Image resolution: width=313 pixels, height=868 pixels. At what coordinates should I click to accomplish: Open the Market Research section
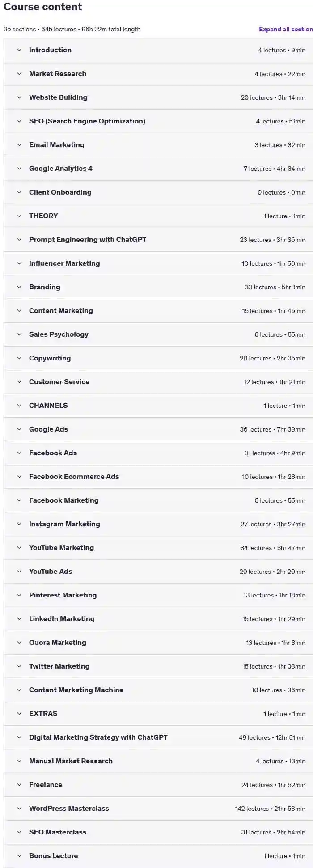(158, 74)
